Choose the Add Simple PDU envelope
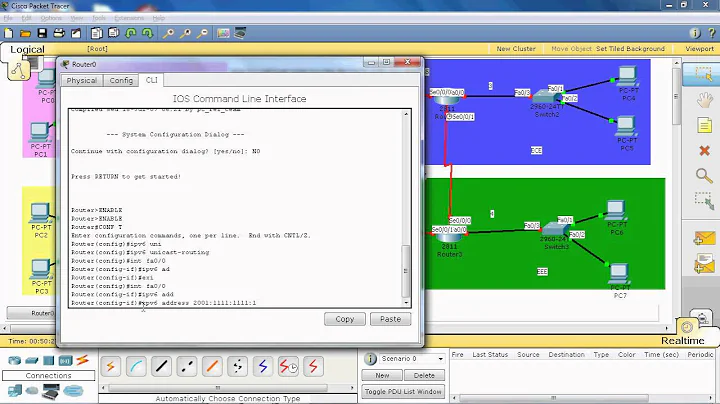Screen dimensions: 720x404 point(705,239)
